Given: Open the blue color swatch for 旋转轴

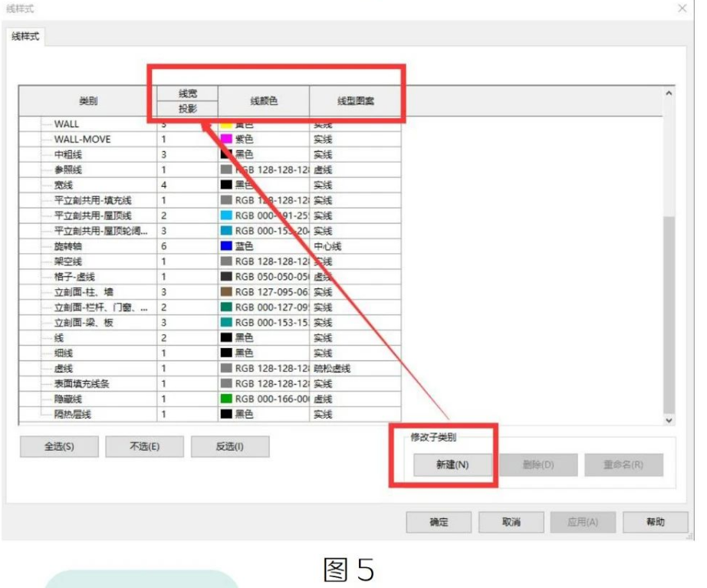Looking at the screenshot, I should pos(226,246).
